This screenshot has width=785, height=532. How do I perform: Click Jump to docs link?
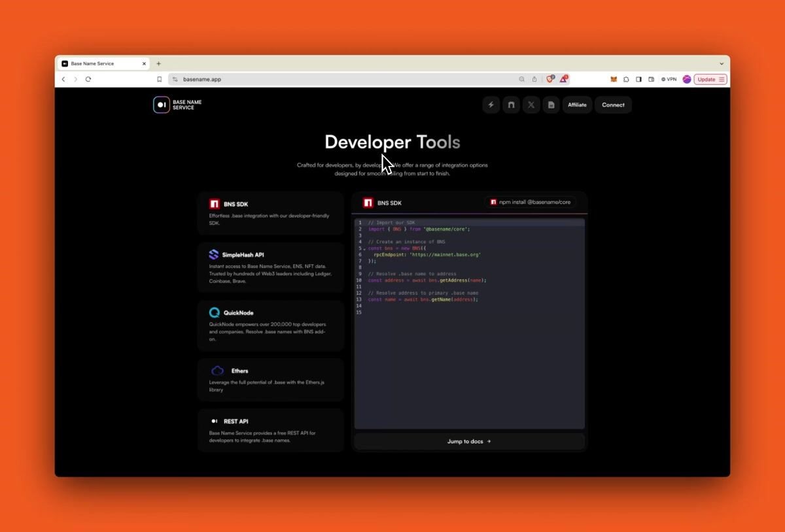[469, 441]
